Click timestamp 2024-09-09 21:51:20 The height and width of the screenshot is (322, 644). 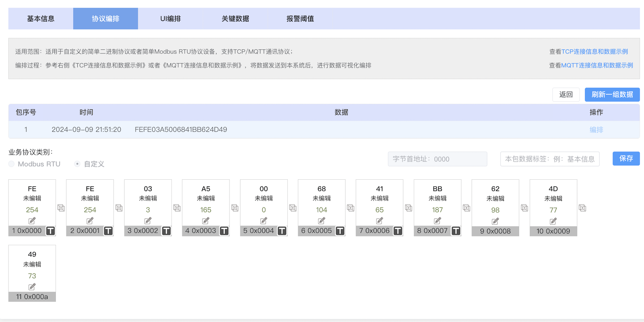87,129
